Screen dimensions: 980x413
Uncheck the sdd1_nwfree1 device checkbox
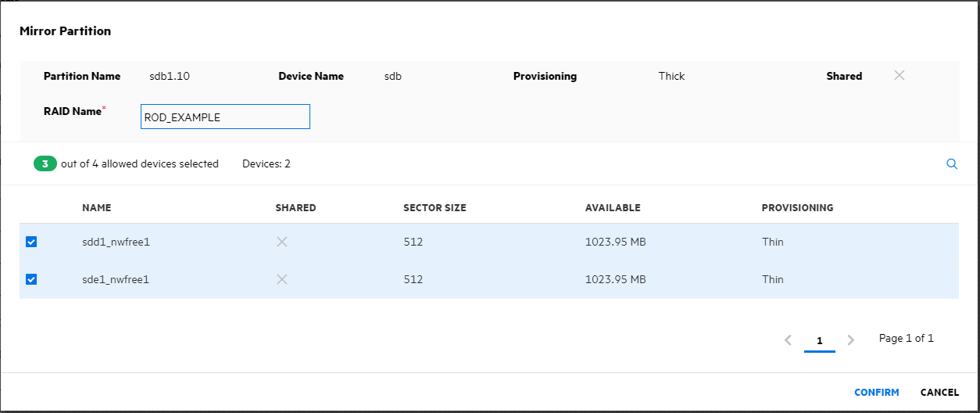31,242
